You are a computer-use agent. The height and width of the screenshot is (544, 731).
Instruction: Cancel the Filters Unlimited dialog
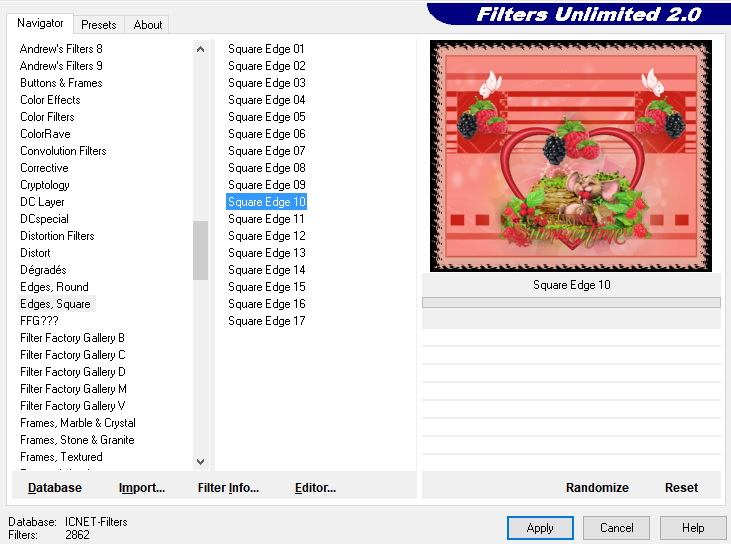point(616,528)
